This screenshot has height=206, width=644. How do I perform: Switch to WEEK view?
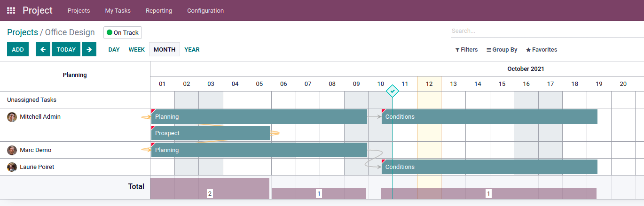(137, 49)
